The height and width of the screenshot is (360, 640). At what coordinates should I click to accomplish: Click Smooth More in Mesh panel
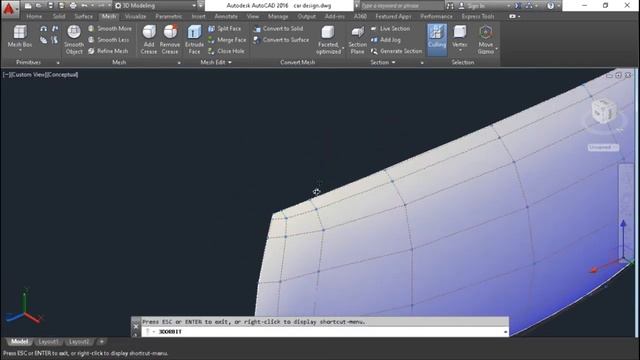110,29
